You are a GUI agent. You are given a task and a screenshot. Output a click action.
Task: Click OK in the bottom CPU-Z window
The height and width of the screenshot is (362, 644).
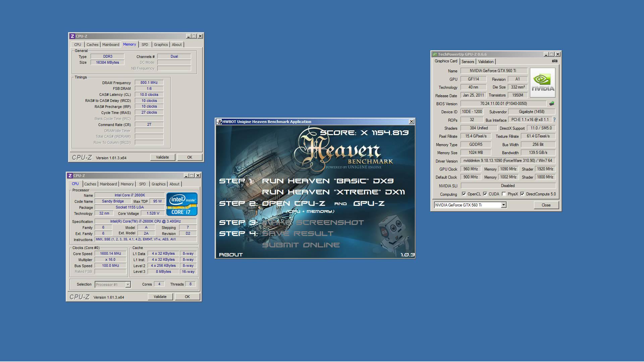point(187,297)
